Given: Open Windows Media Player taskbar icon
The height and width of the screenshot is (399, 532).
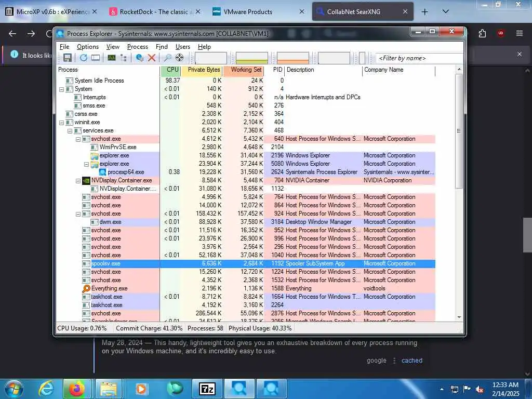Looking at the screenshot, I should click(141, 389).
